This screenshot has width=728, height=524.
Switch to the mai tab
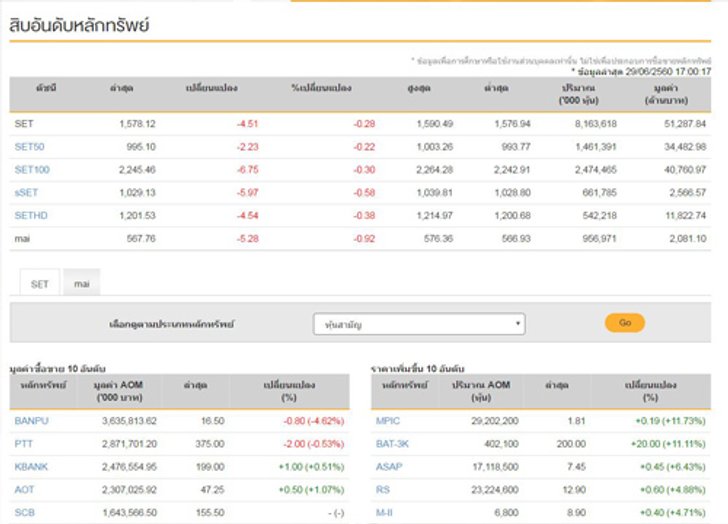(x=82, y=283)
